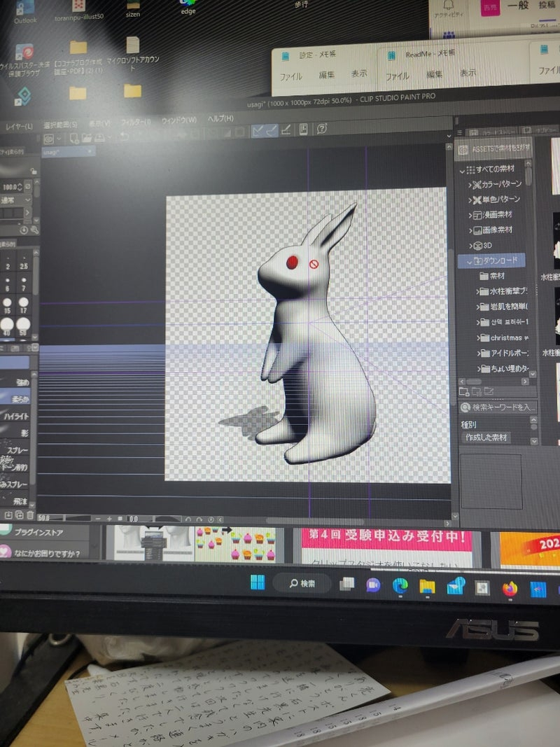Click the Windows Start button
This screenshot has height=747, width=560.
tap(258, 582)
